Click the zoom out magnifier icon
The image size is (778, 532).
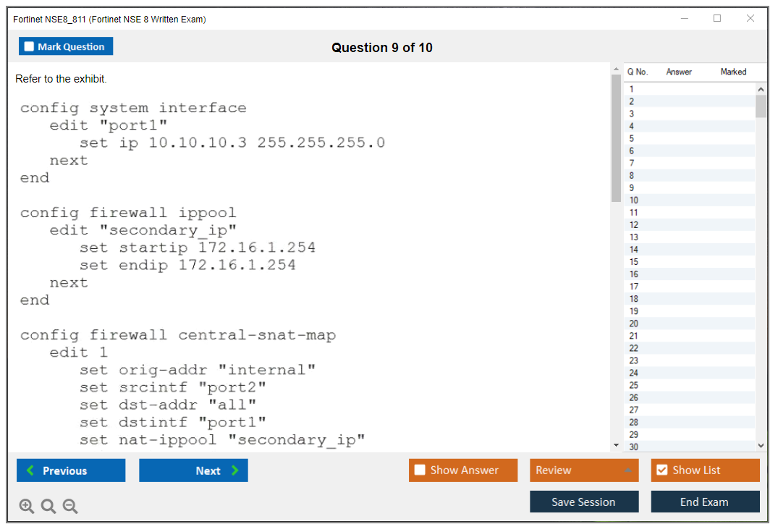point(70,507)
